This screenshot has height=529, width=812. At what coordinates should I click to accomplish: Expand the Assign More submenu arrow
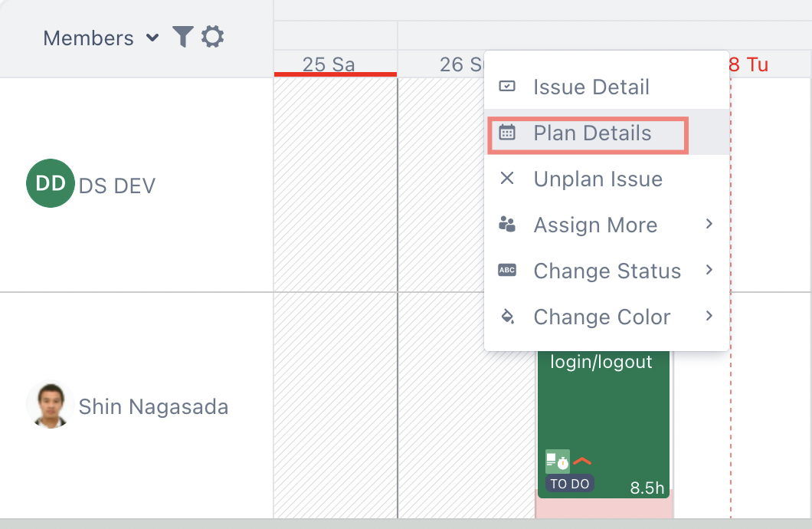click(x=709, y=224)
